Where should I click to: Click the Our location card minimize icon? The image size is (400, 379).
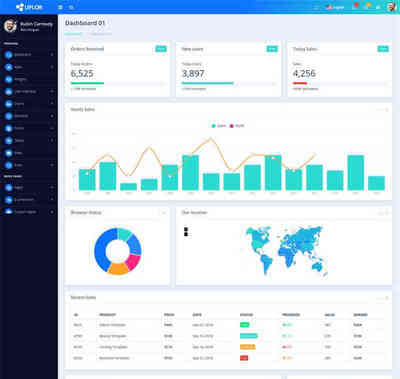380,213
